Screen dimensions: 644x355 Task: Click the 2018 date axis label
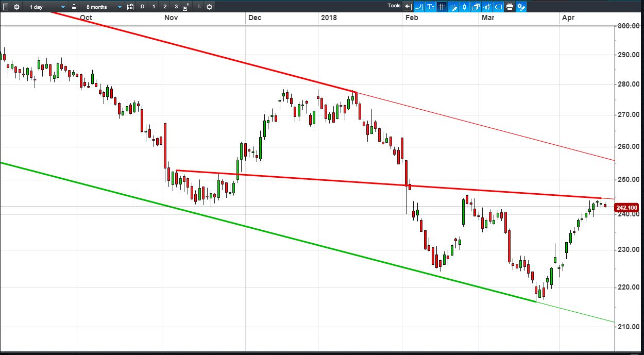coord(329,18)
